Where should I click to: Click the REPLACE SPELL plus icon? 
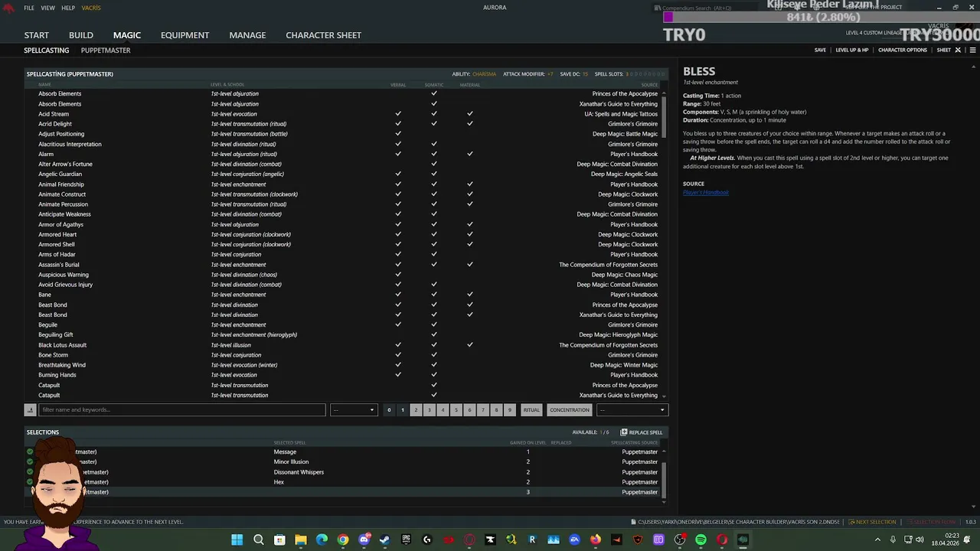(x=624, y=432)
